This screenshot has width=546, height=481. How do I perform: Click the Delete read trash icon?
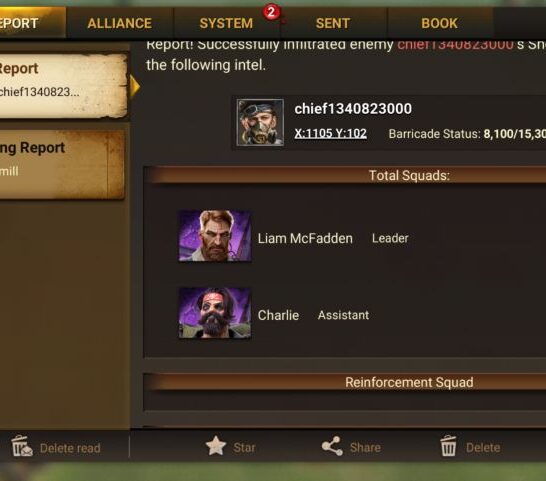[x=22, y=446]
